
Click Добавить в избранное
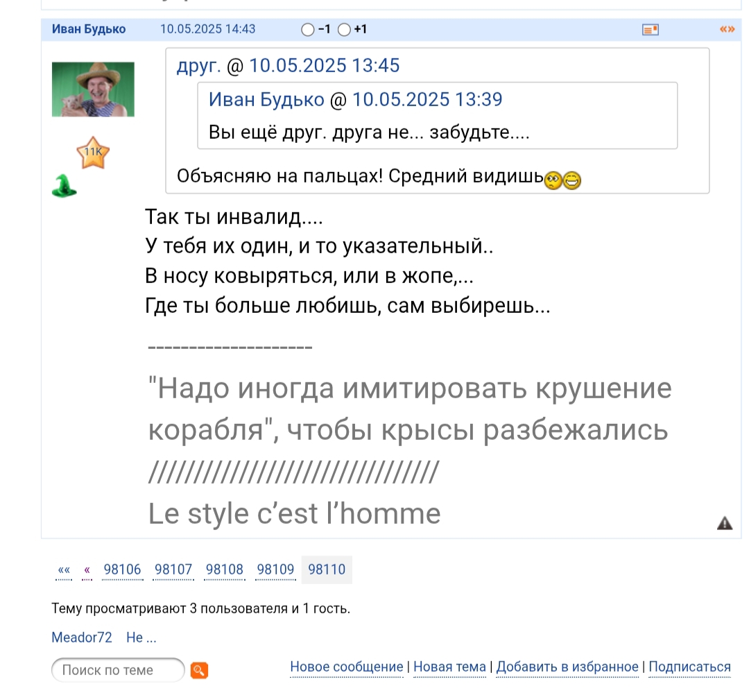pos(567,667)
